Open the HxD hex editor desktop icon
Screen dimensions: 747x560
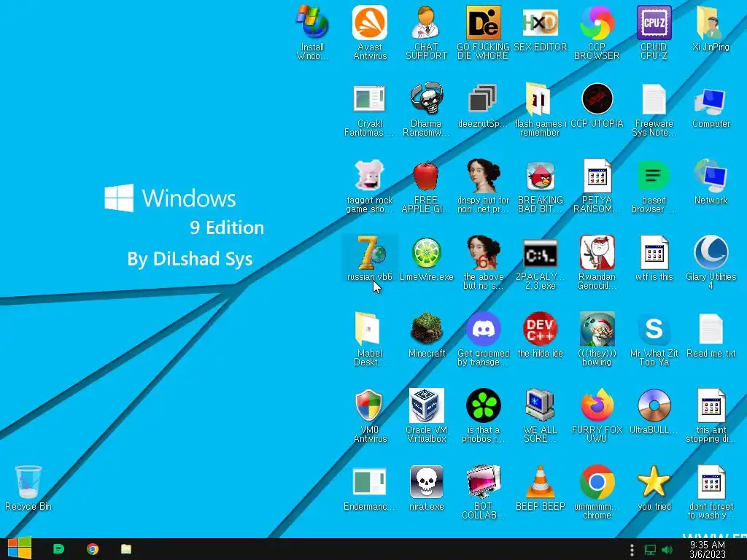point(541,28)
